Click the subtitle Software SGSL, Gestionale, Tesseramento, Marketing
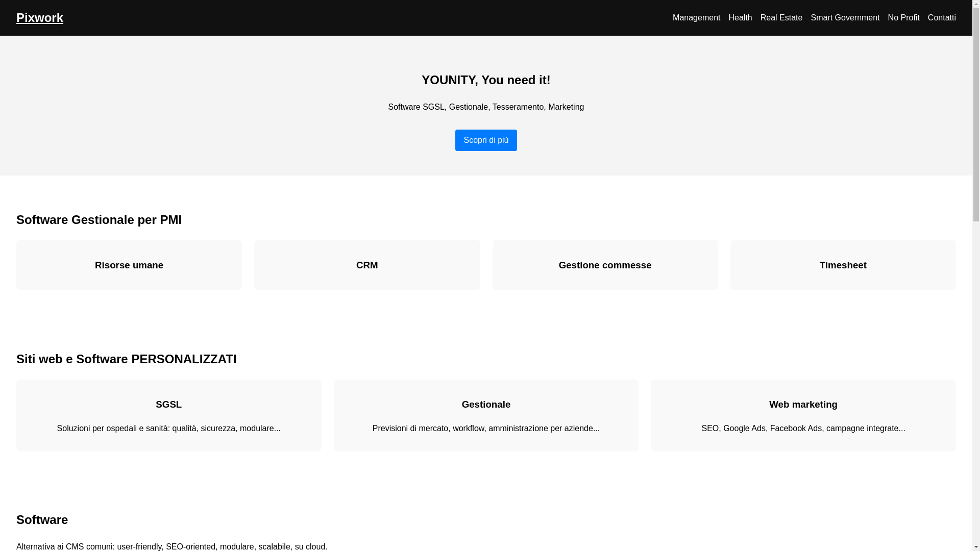The image size is (980, 551). click(x=486, y=107)
